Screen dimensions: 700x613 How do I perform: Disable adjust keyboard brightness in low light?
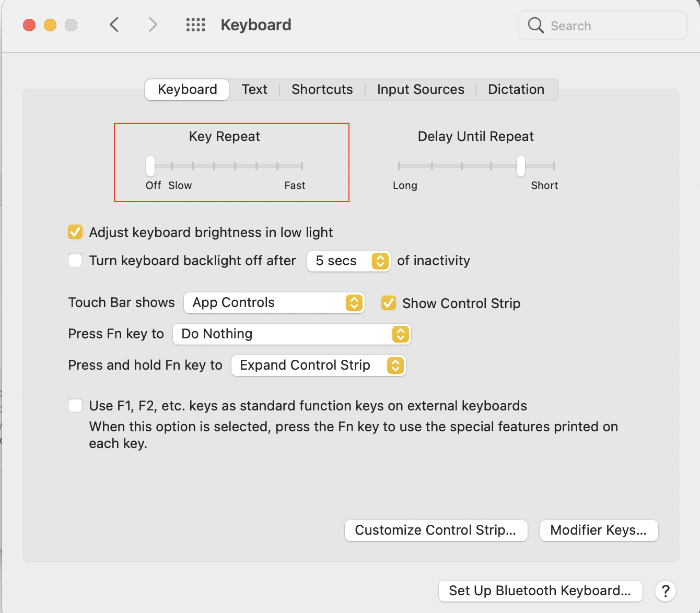(x=75, y=232)
